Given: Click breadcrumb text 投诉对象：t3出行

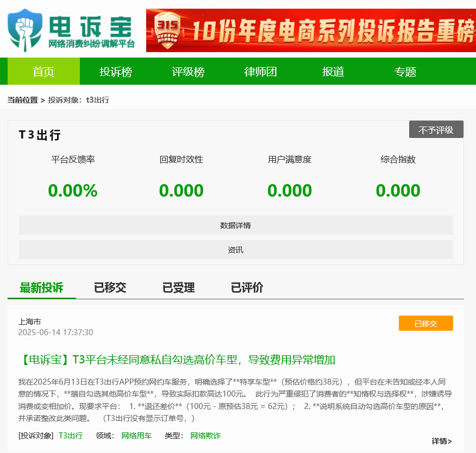Looking at the screenshot, I should click(x=79, y=100).
